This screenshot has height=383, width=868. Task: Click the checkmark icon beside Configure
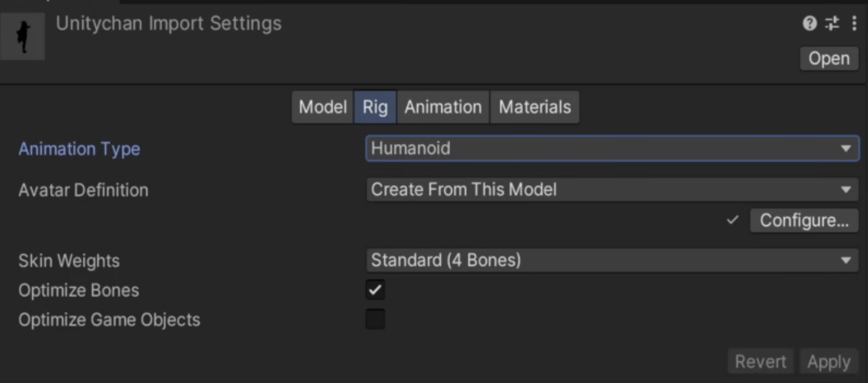pos(733,221)
